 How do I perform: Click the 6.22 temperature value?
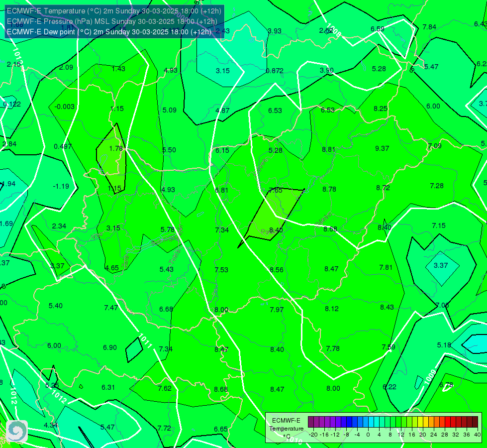(x=390, y=387)
